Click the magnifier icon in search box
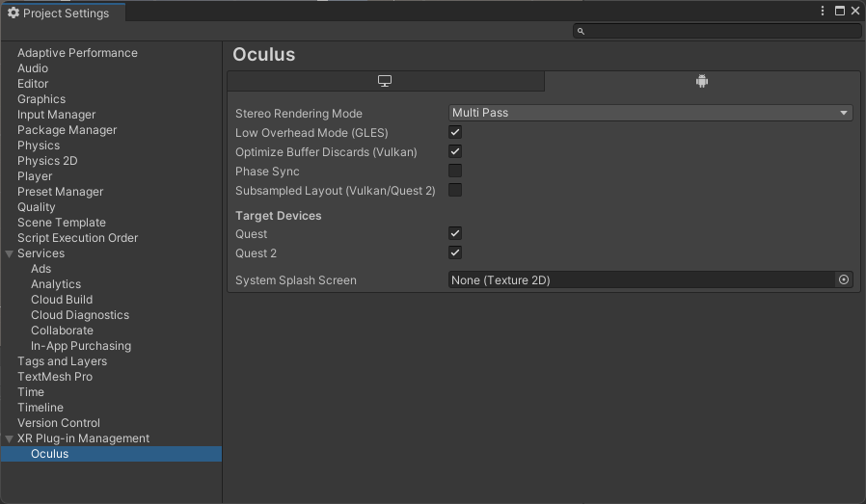The width and height of the screenshot is (866, 504). pos(581,32)
